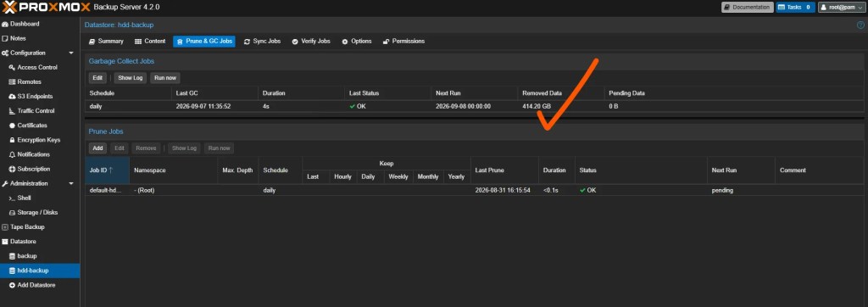Viewport: 868px width, 307px height.
Task: Click the Administration wrench icon
Action: tap(5, 183)
